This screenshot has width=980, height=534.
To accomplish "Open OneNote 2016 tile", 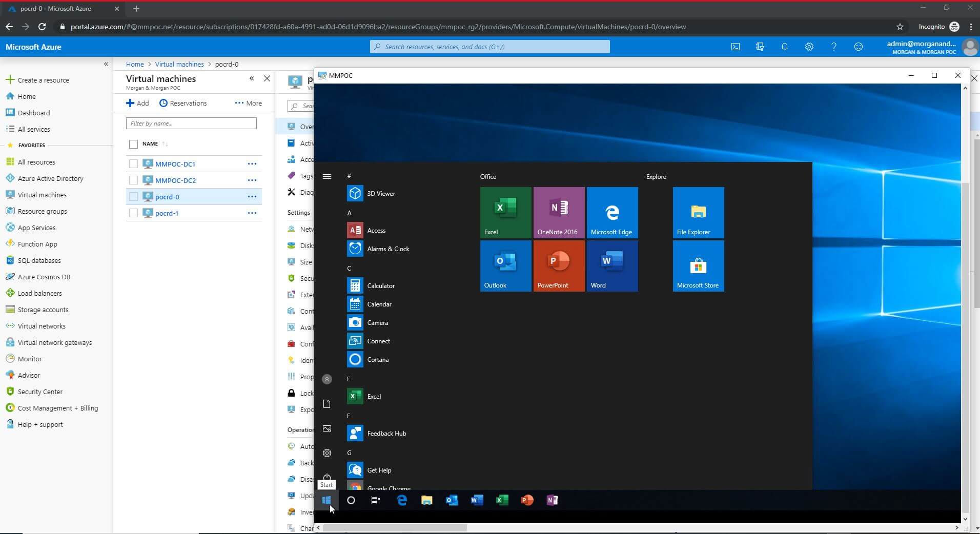I will pyautogui.click(x=559, y=212).
